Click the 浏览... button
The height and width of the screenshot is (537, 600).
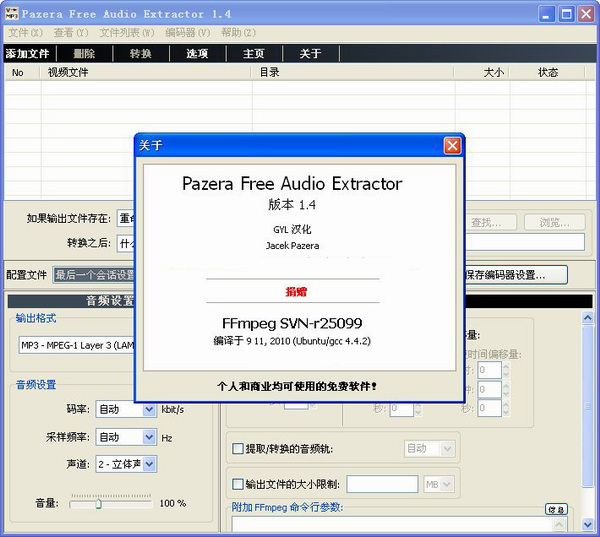[554, 222]
